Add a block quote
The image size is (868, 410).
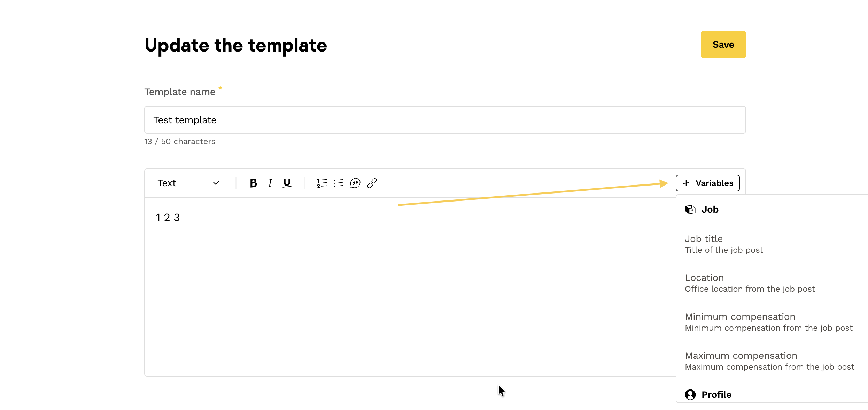tap(355, 183)
